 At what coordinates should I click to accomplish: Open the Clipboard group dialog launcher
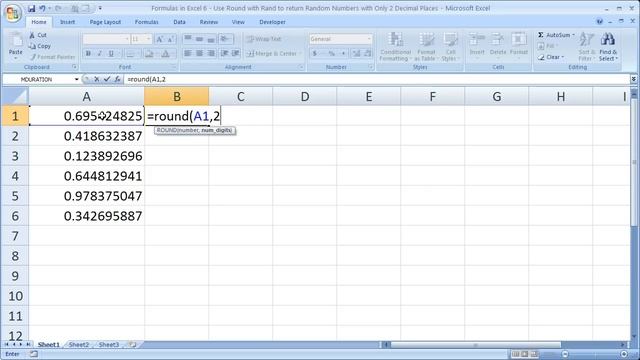point(75,67)
